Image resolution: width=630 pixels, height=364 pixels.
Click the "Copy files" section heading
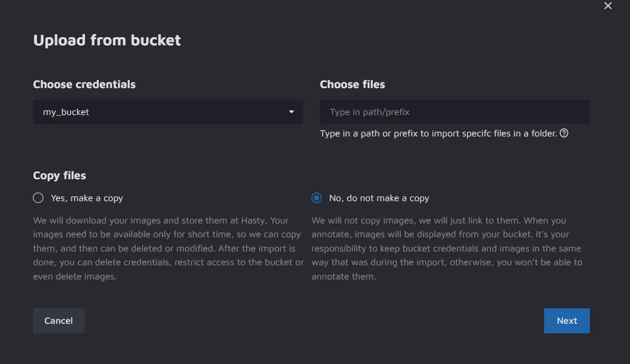point(60,176)
